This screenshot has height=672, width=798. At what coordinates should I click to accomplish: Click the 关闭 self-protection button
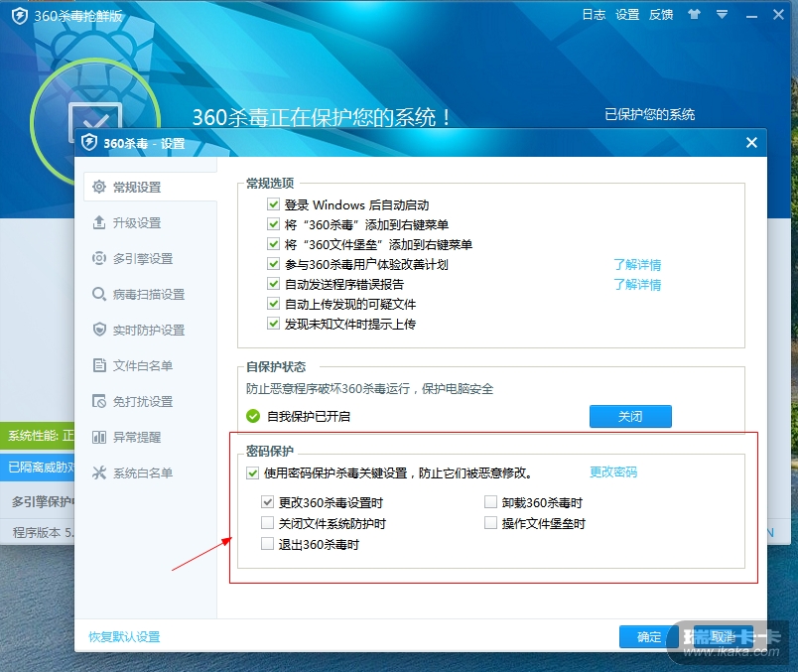coord(630,417)
